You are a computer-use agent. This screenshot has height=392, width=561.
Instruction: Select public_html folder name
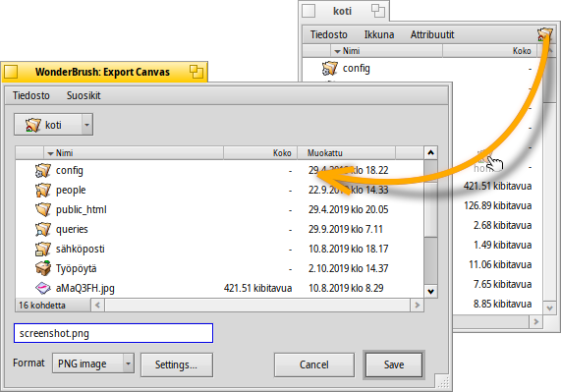pos(82,210)
